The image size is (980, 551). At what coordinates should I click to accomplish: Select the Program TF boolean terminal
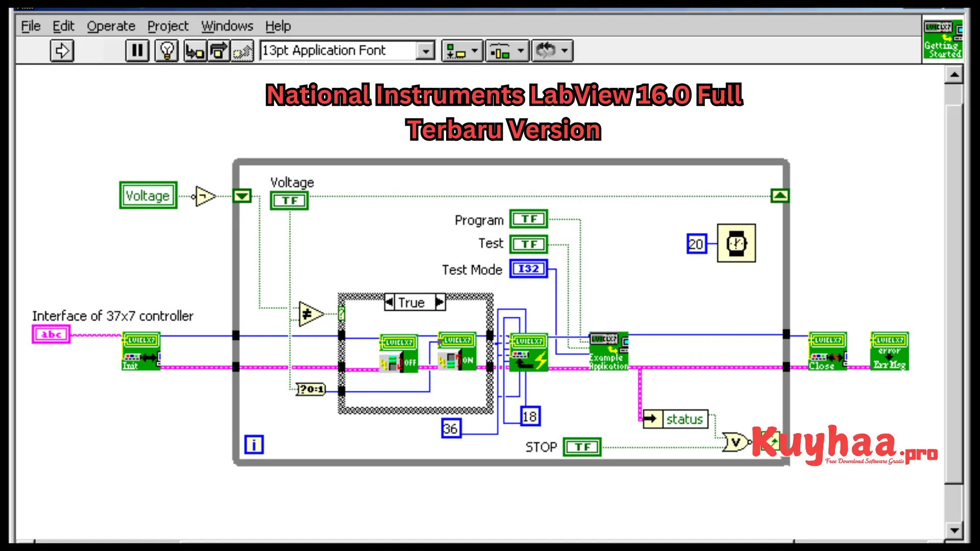click(x=529, y=219)
